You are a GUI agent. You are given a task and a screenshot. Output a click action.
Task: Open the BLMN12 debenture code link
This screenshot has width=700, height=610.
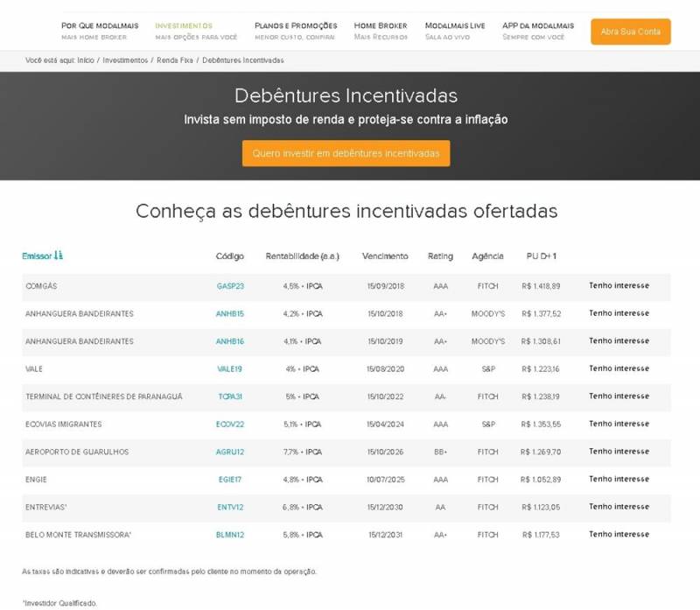pyautogui.click(x=230, y=535)
